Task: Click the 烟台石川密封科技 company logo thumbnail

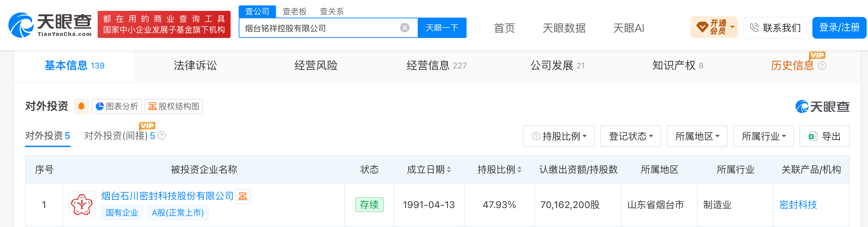Action: (82, 205)
